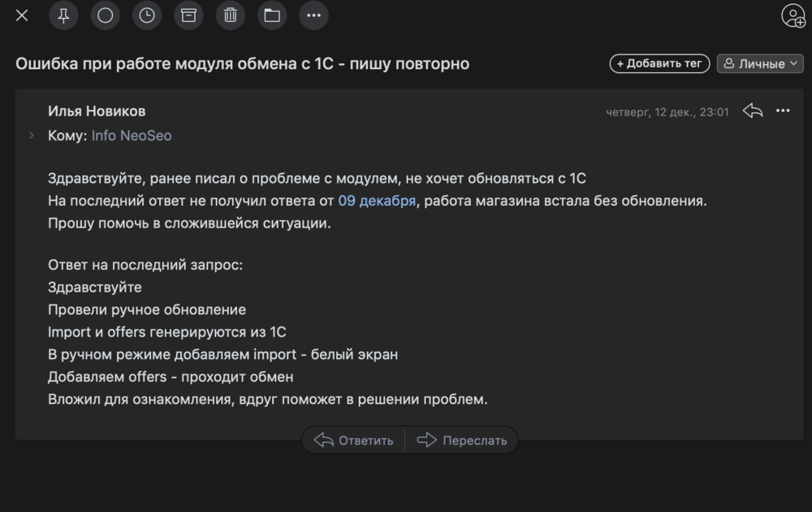Screen dimensions: 812x512
Task: Click the line 'Import и offers генерируются из 1С'
Action: point(166,332)
